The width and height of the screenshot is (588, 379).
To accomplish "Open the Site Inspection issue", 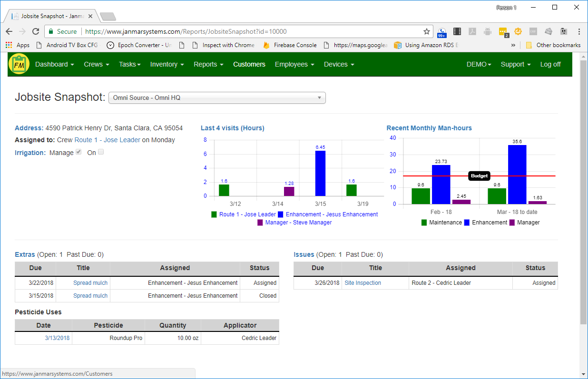I will pyautogui.click(x=363, y=282).
